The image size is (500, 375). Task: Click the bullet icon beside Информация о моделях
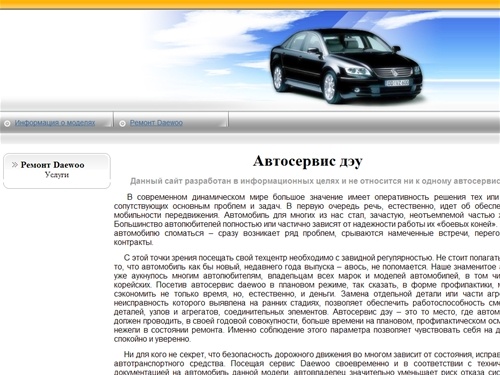click(7, 123)
